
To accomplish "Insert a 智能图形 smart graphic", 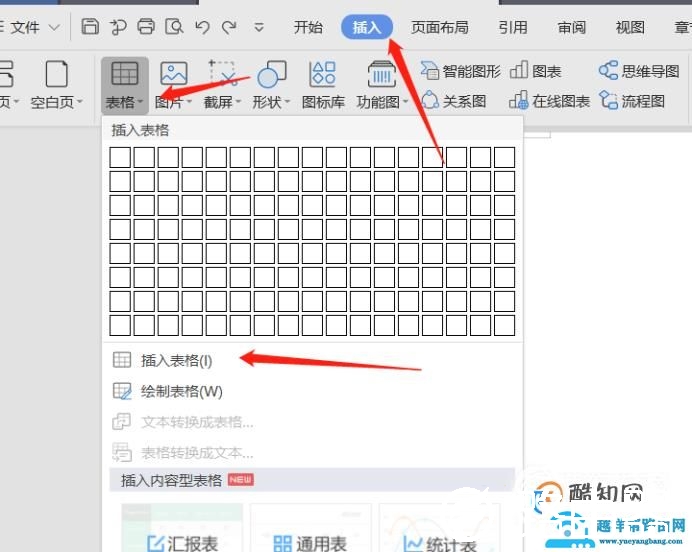I will point(460,71).
